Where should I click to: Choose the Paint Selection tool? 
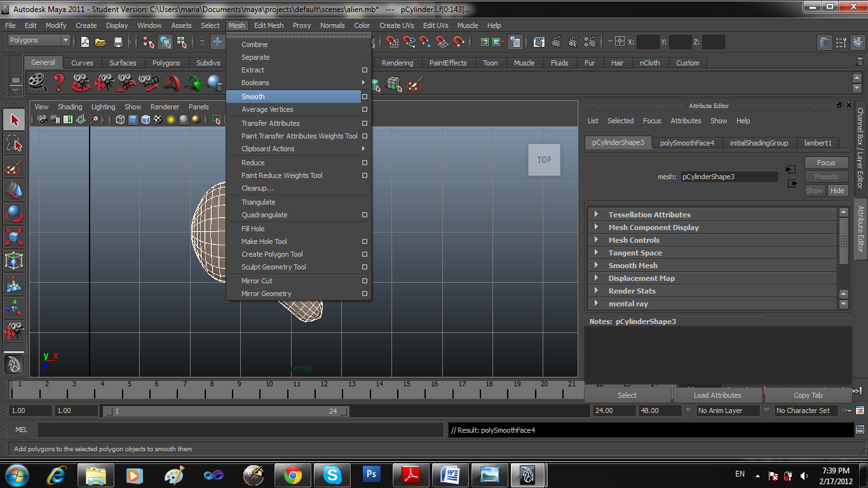tap(14, 167)
